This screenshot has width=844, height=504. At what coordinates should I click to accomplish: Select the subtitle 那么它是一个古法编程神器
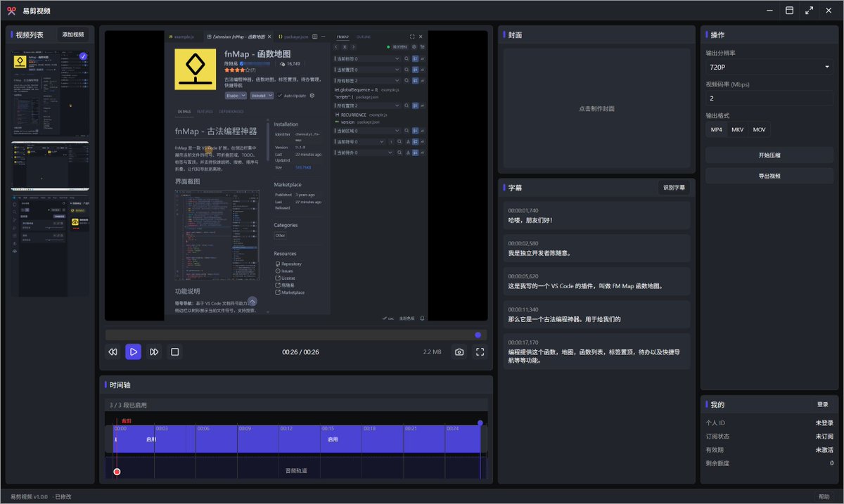click(x=596, y=314)
